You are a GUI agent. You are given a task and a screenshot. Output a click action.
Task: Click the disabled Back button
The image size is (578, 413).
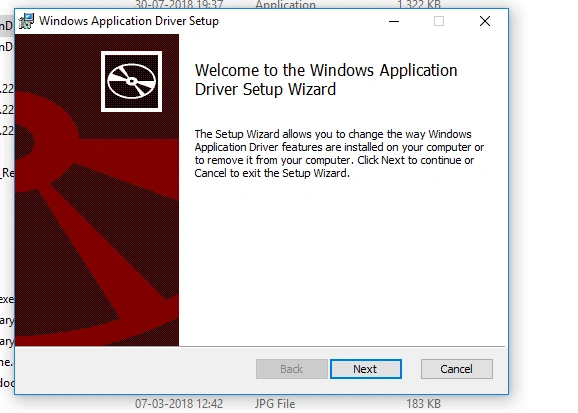292,369
